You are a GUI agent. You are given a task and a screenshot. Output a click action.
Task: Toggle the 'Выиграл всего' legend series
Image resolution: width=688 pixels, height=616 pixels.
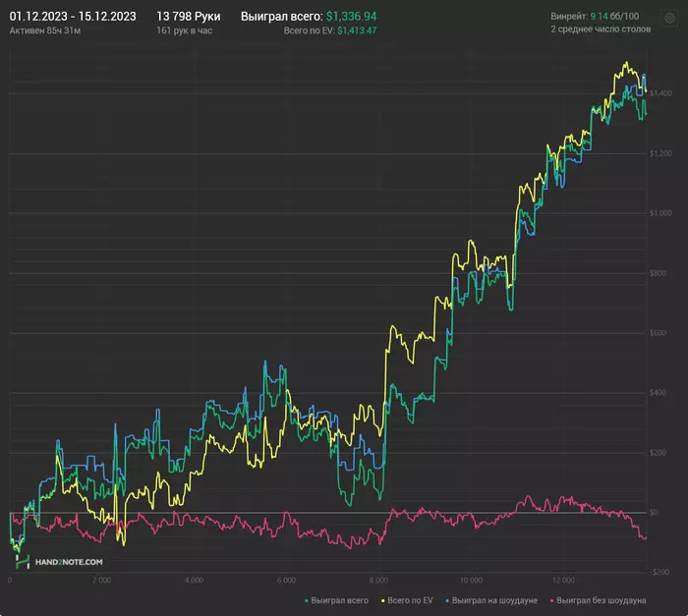pyautogui.click(x=336, y=600)
